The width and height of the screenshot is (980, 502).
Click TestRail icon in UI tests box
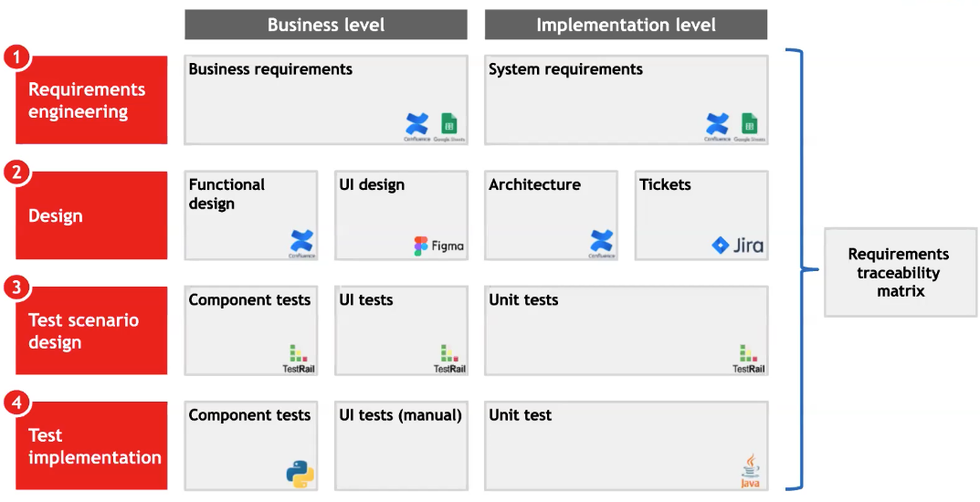[449, 358]
